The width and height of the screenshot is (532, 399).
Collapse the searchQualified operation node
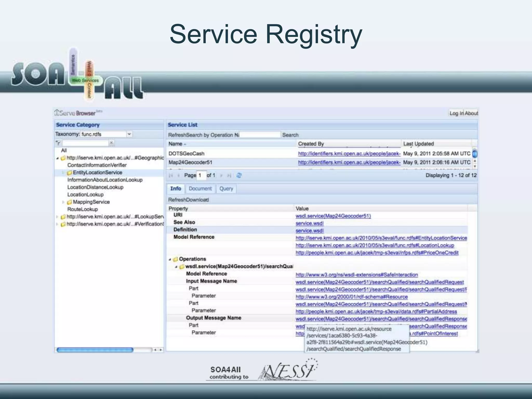tap(176, 267)
